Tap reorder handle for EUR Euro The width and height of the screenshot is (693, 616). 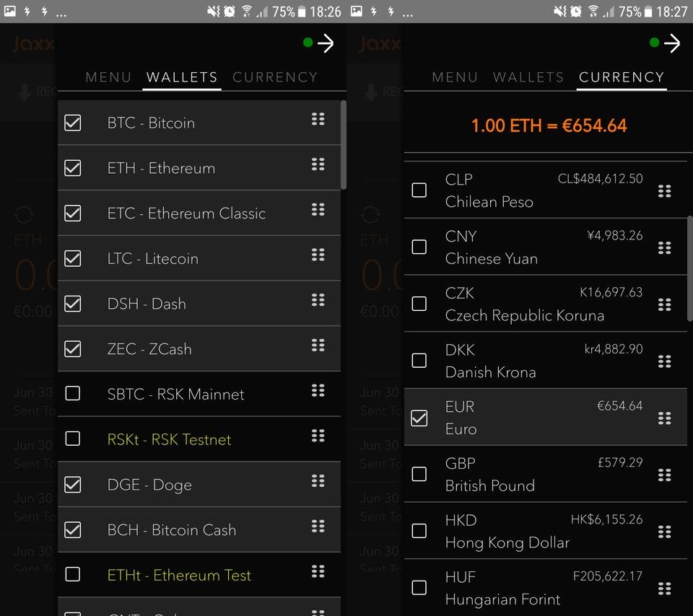click(x=665, y=418)
